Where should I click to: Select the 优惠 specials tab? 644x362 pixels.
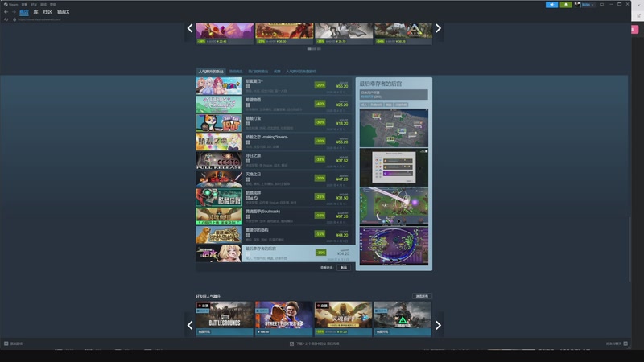coord(277,72)
